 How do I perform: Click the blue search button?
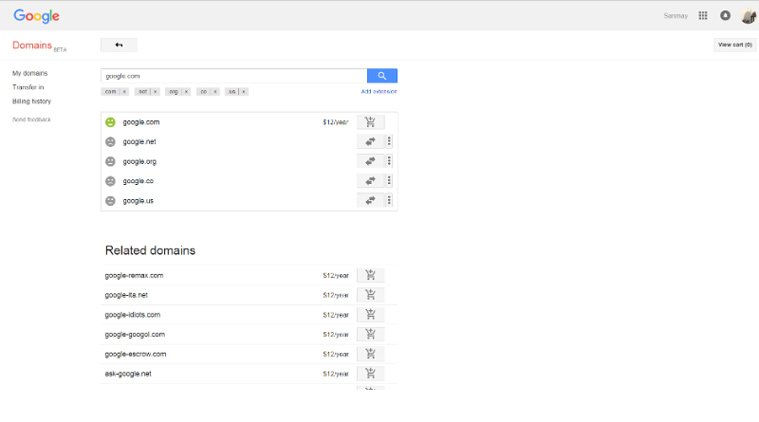point(382,75)
